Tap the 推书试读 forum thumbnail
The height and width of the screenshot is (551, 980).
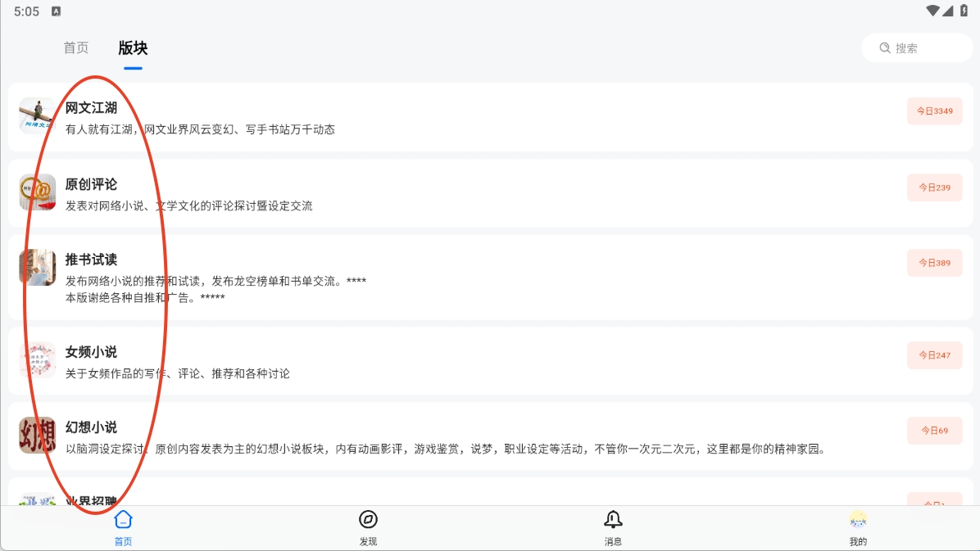point(38,268)
